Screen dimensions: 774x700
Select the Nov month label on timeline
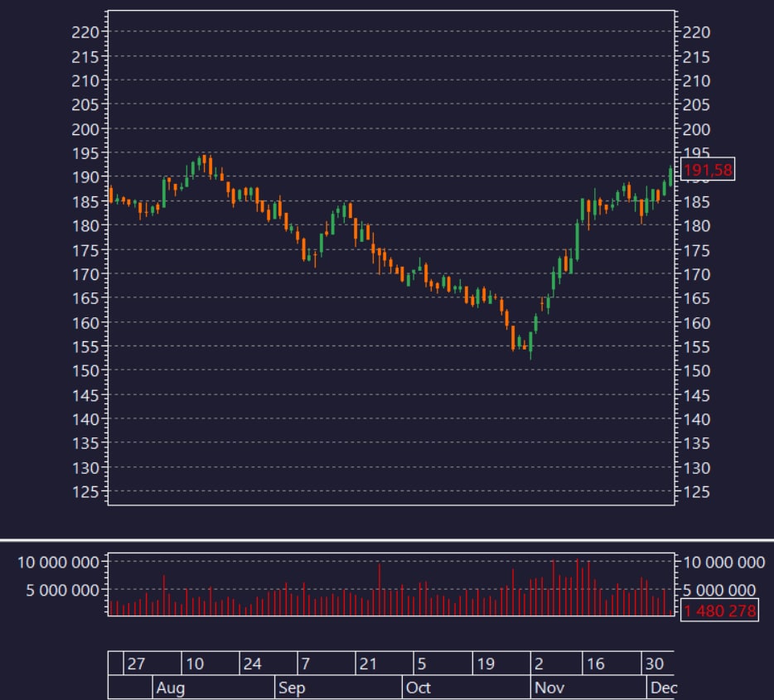point(549,688)
